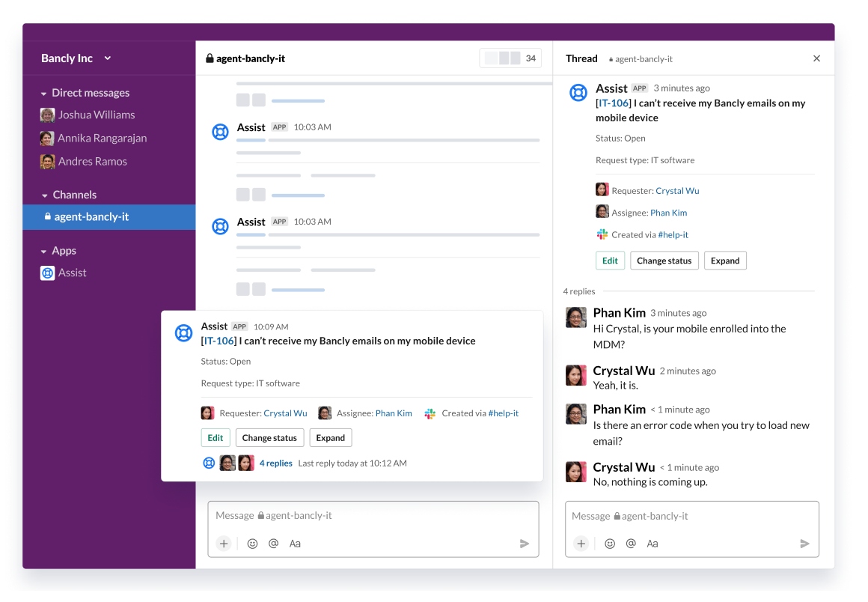Click the plus attachment icon in channel composer
This screenshot has width=868, height=602.
[224, 543]
